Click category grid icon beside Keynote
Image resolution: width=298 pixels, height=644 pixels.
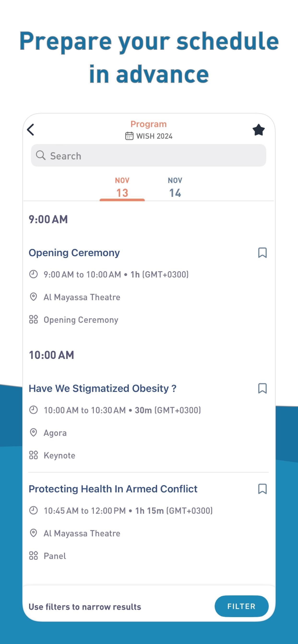[34, 455]
